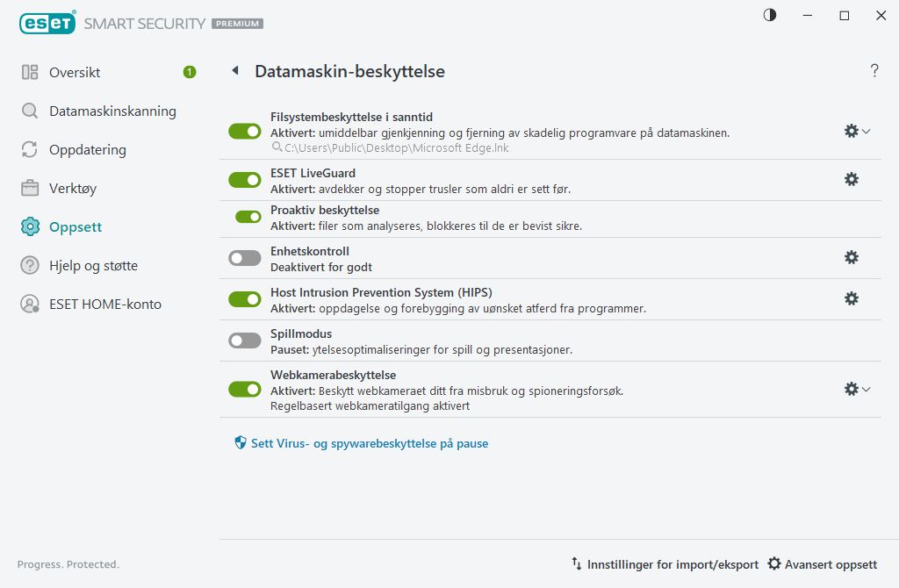899x588 pixels.
Task: Open ESET LiveGuard settings gear
Action: 851,178
